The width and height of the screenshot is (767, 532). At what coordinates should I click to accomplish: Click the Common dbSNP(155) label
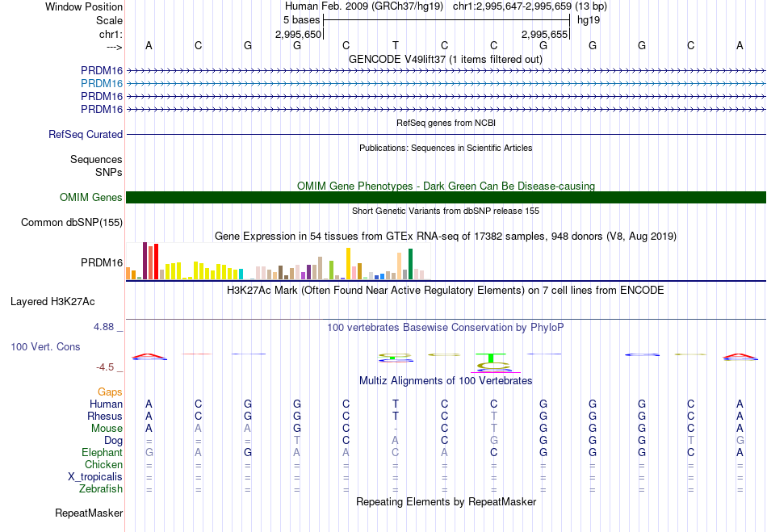click(x=72, y=223)
